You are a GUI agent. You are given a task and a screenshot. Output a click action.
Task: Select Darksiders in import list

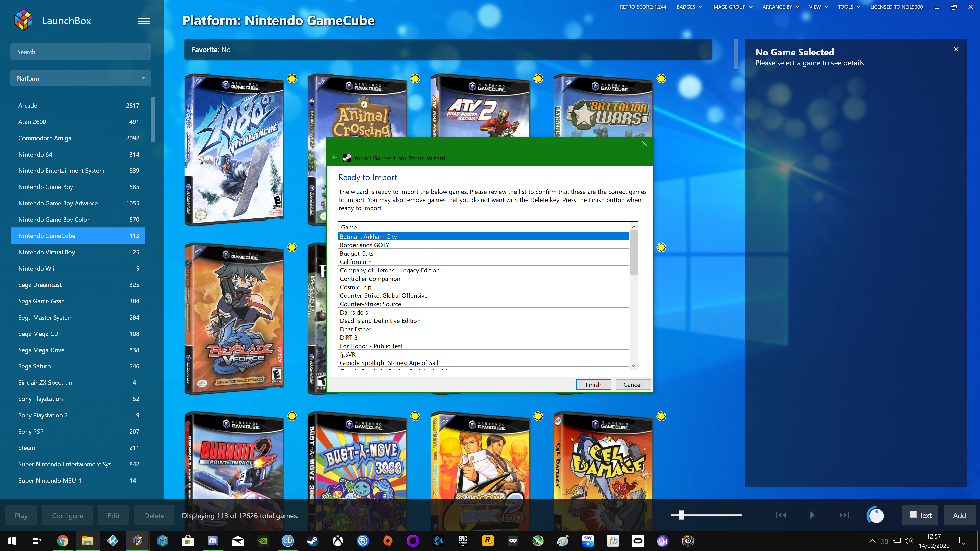(483, 312)
